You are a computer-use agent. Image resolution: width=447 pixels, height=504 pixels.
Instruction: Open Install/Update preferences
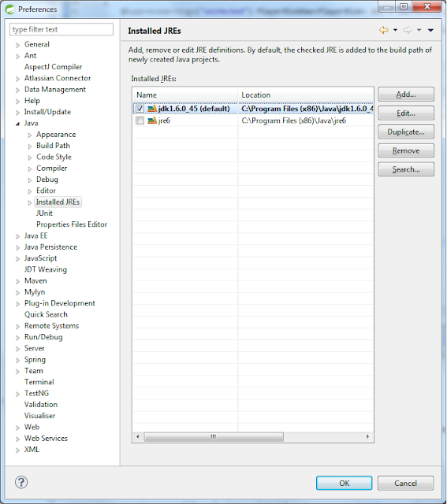pyautogui.click(x=47, y=112)
